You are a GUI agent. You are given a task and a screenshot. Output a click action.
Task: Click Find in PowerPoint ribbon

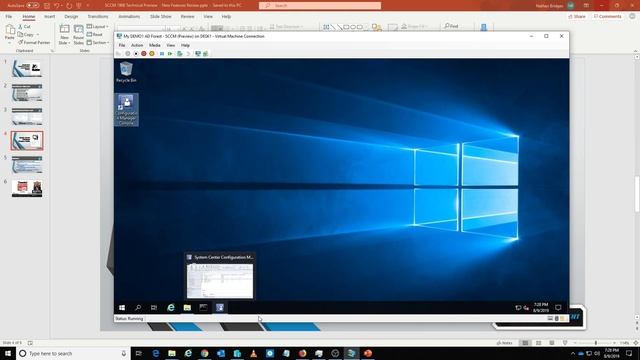click(451, 26)
